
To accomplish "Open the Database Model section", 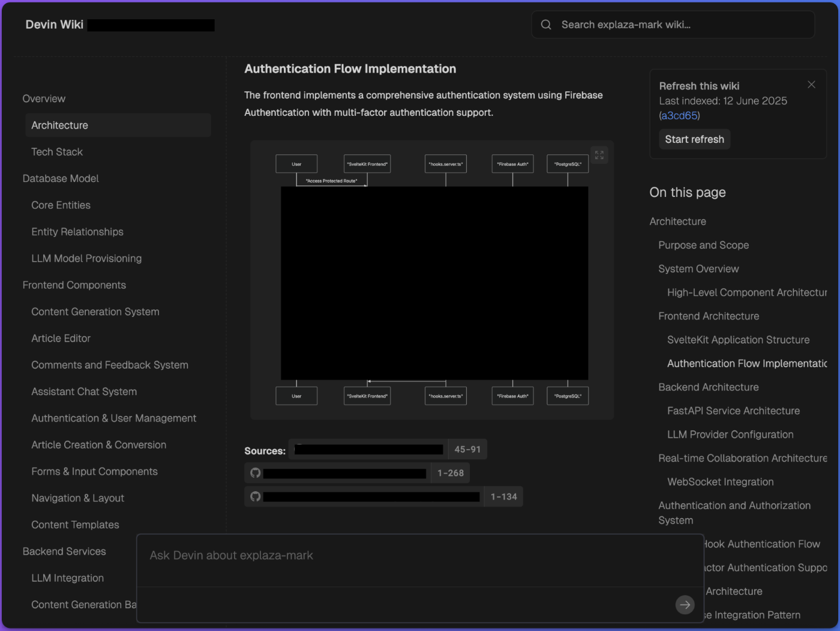I will click(61, 178).
